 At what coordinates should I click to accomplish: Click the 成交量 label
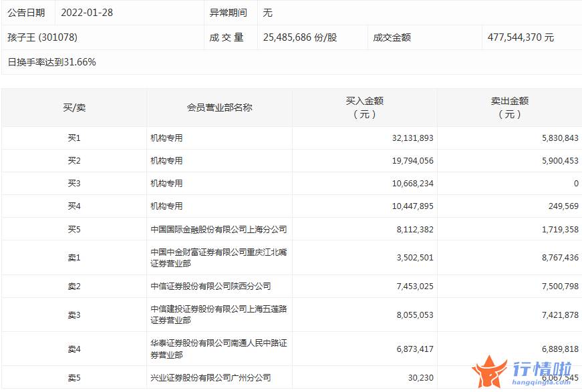coord(227,37)
